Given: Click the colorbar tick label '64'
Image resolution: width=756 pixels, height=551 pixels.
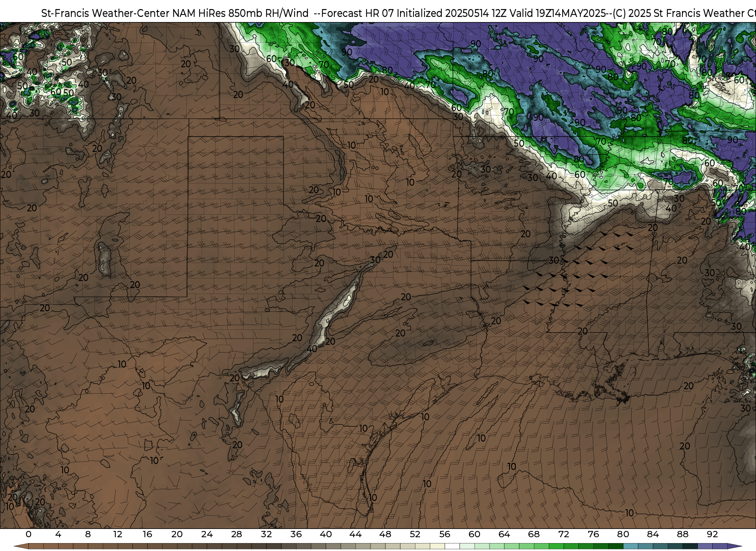Looking at the screenshot, I should (x=504, y=534).
